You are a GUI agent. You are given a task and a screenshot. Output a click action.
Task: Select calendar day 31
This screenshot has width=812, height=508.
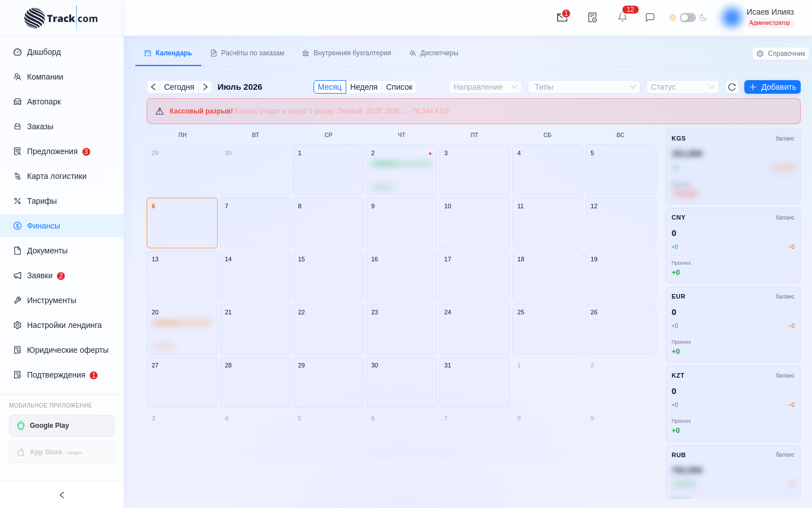(475, 382)
